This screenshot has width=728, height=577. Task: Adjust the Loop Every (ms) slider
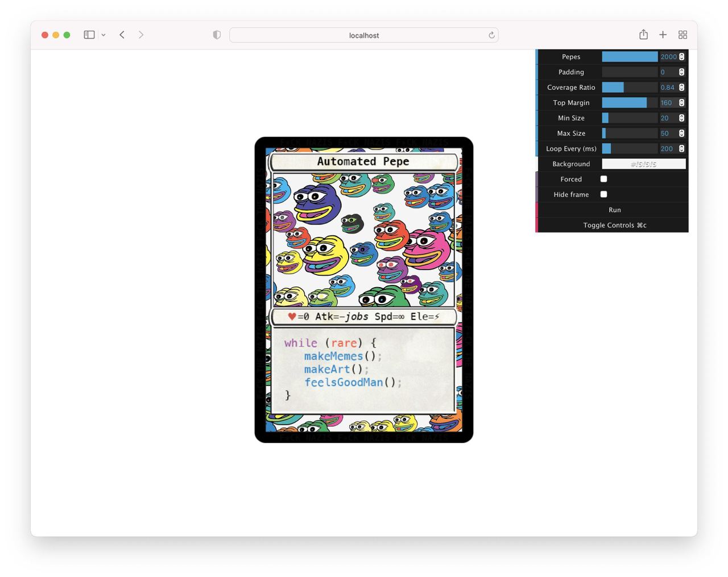pos(630,149)
